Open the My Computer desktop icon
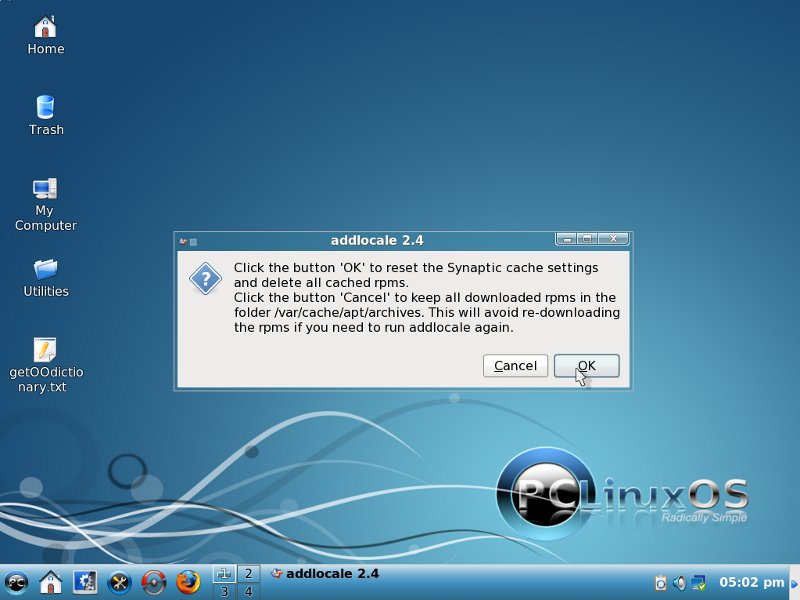This screenshot has width=800, height=600. pyautogui.click(x=45, y=188)
